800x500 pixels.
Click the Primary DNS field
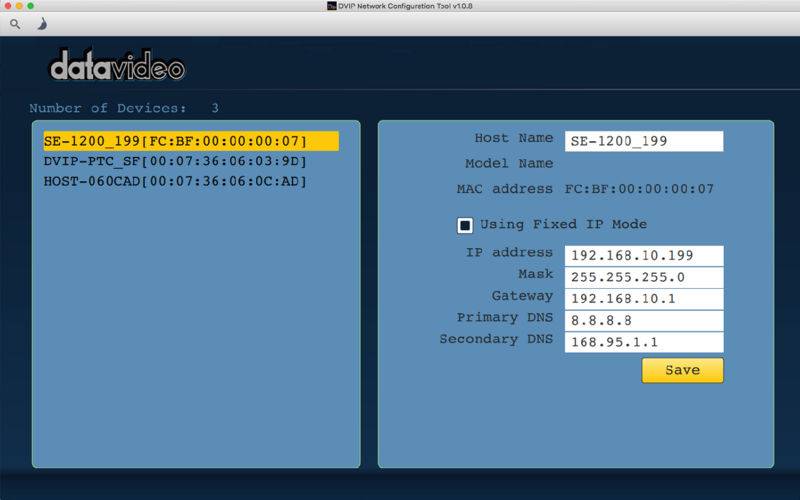click(x=644, y=321)
